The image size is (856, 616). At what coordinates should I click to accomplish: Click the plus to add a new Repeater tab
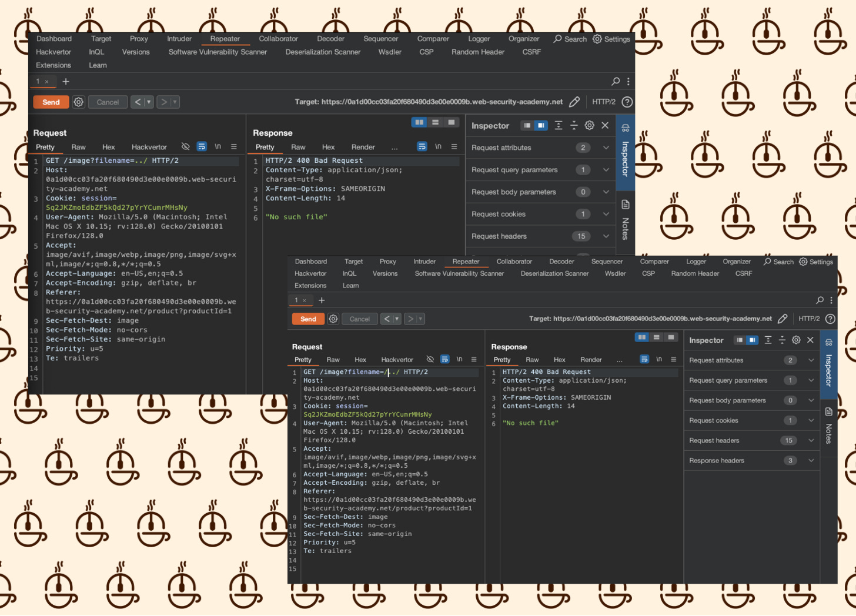coord(65,81)
